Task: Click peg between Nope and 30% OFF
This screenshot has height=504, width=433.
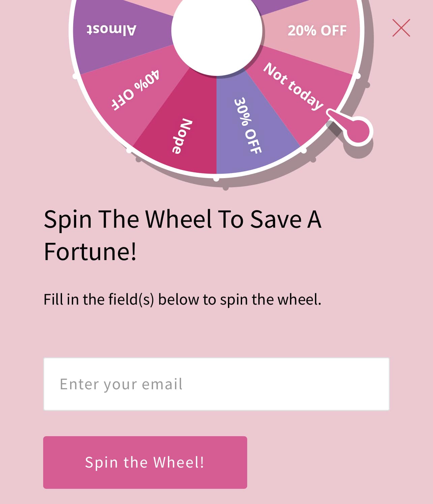Action: [x=216, y=178]
